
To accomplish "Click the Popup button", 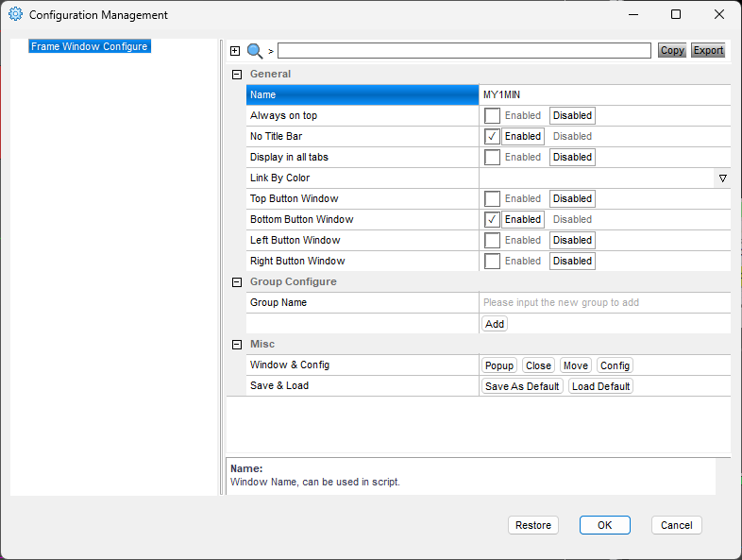I will pyautogui.click(x=499, y=365).
